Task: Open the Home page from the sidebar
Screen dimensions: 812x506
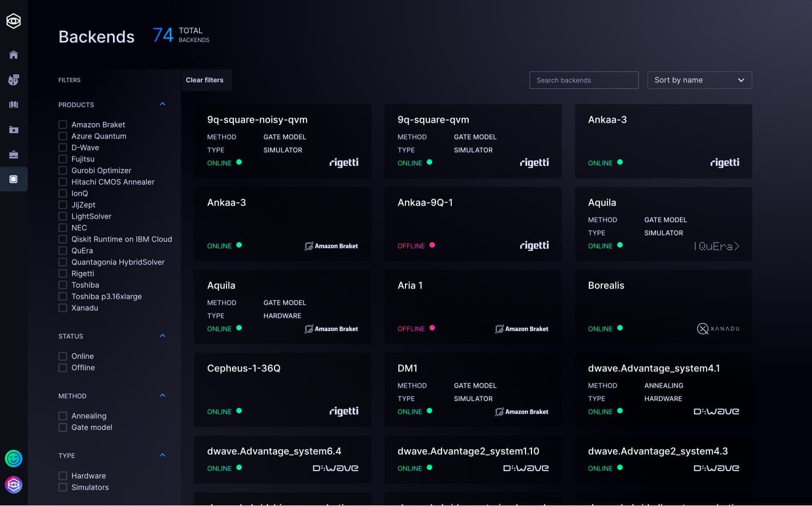Action: (13, 55)
